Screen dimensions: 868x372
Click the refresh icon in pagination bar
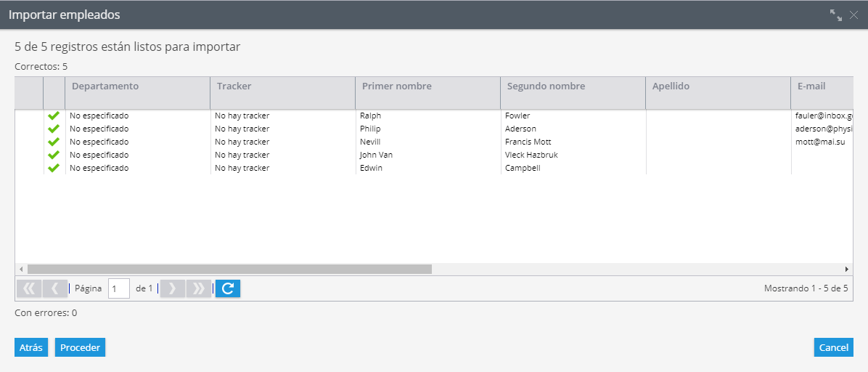[227, 288]
